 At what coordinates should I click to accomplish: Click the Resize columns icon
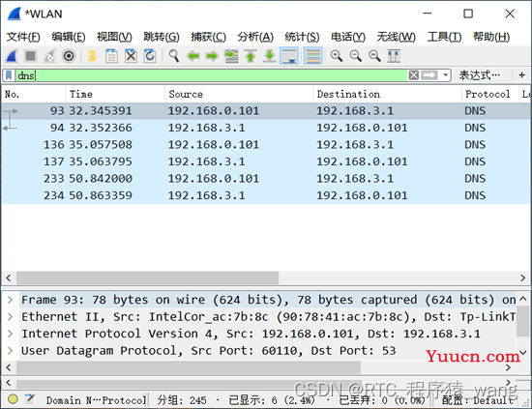[394, 56]
